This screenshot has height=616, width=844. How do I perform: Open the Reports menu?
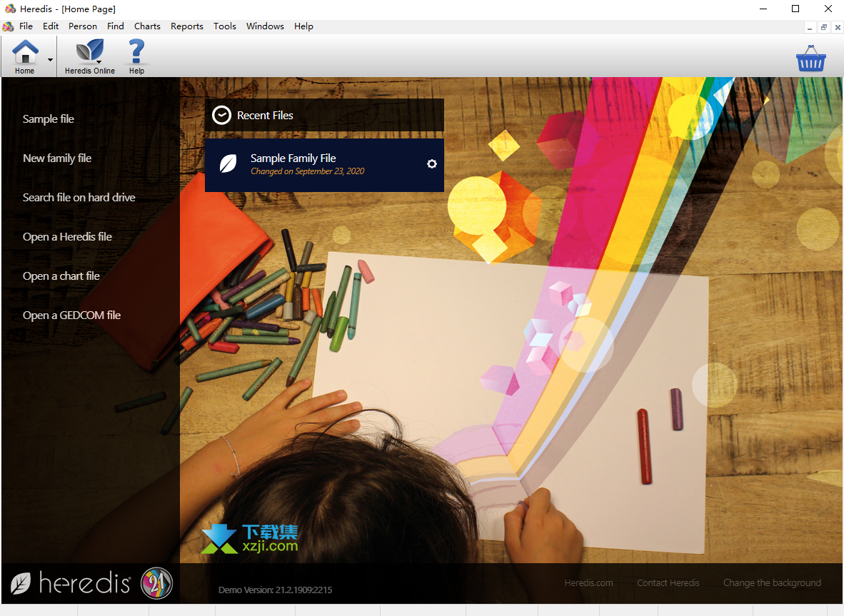187,26
